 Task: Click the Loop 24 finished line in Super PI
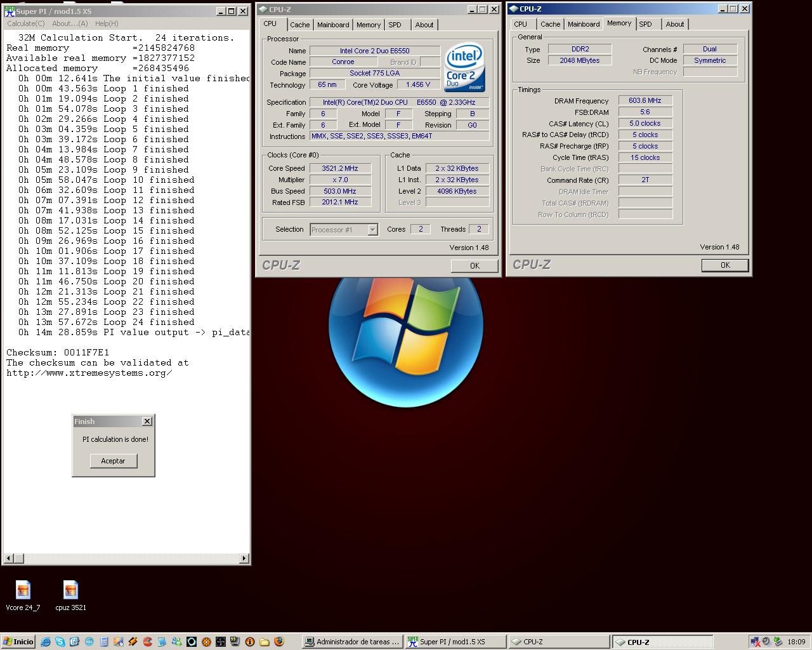click(107, 322)
